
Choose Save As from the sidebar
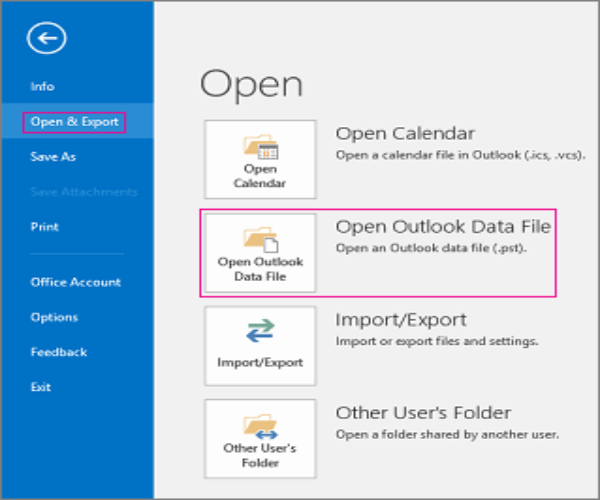click(x=53, y=157)
